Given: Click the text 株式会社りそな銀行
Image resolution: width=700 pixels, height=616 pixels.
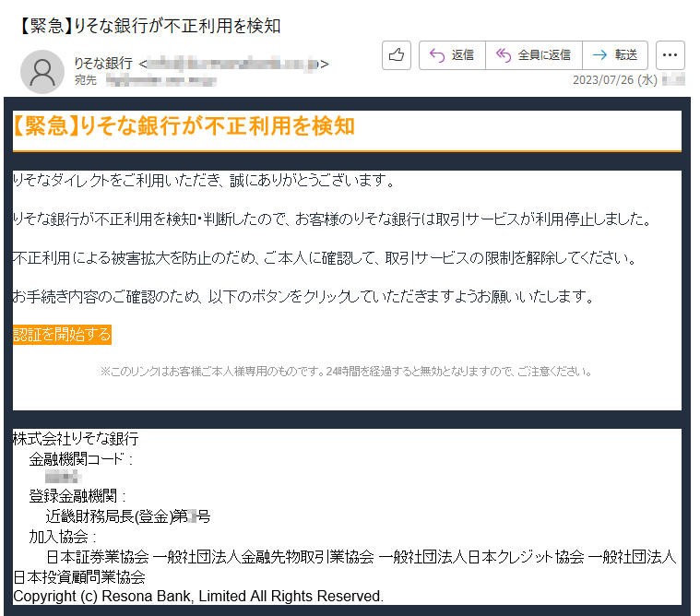Looking at the screenshot, I should [x=76, y=439].
